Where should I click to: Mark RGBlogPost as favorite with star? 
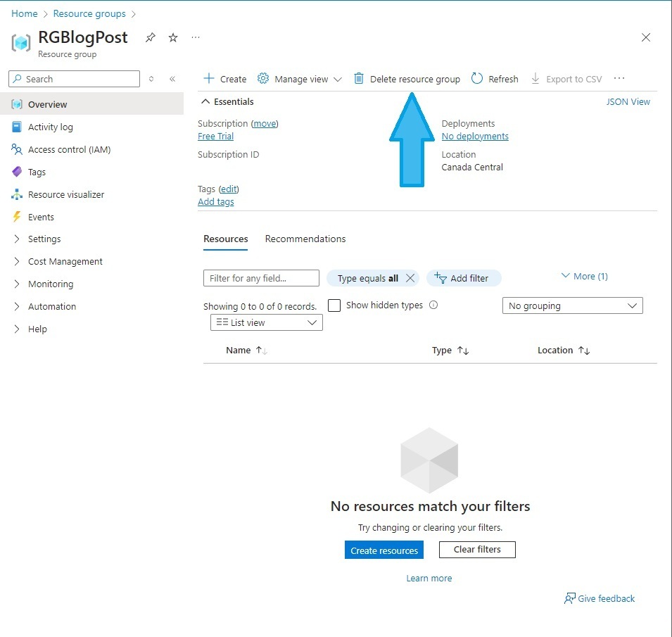point(173,38)
